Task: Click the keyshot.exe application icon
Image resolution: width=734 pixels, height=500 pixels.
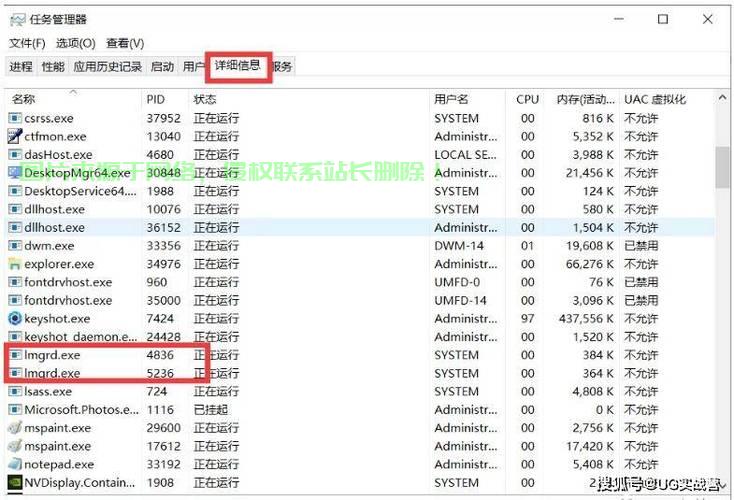Action: [x=15, y=318]
